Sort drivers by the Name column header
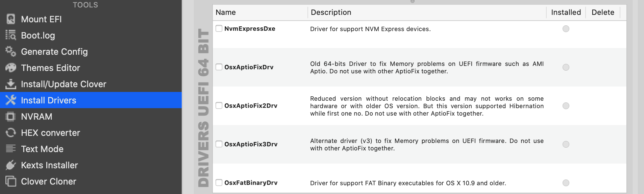 pos(226,13)
